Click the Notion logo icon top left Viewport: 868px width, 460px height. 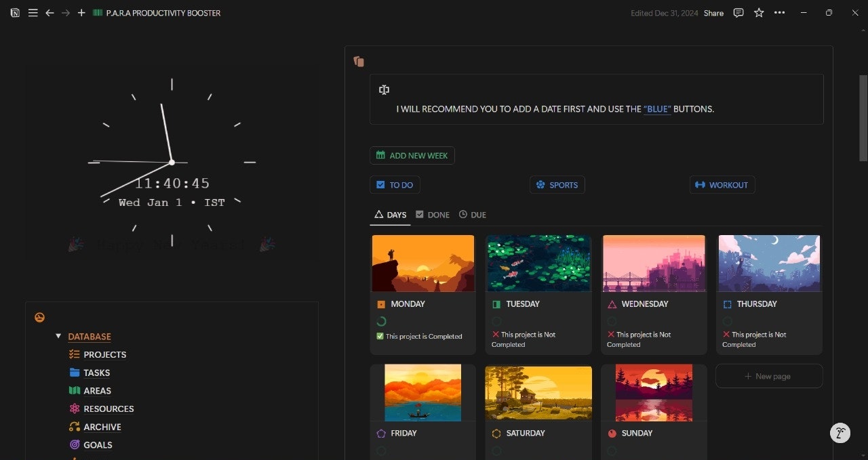(x=14, y=12)
